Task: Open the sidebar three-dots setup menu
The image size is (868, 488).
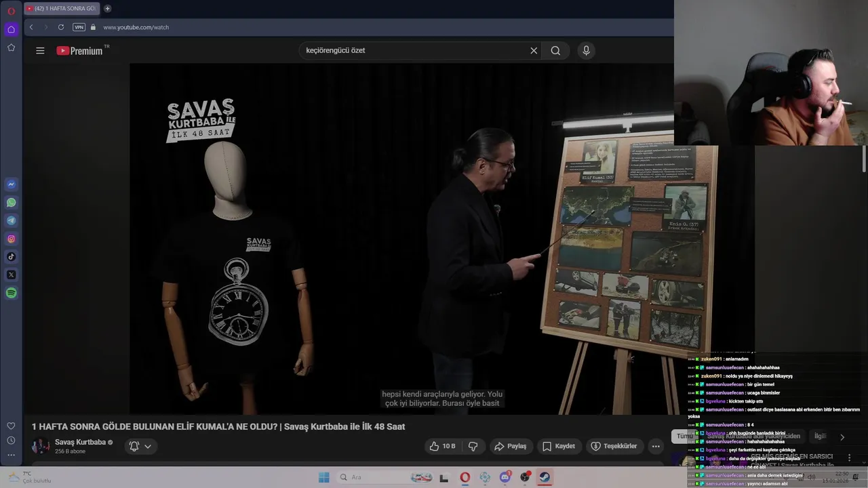Action: tap(11, 455)
